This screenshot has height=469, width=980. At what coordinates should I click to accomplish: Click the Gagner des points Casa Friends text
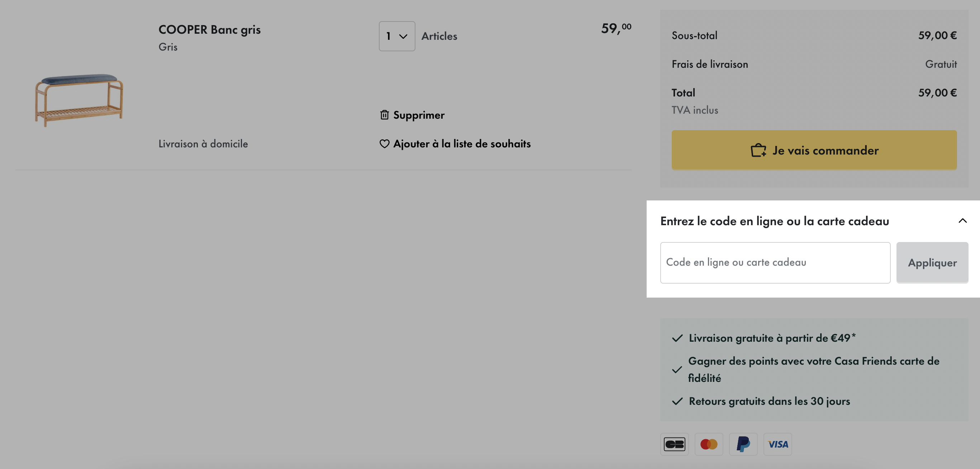pos(814,369)
